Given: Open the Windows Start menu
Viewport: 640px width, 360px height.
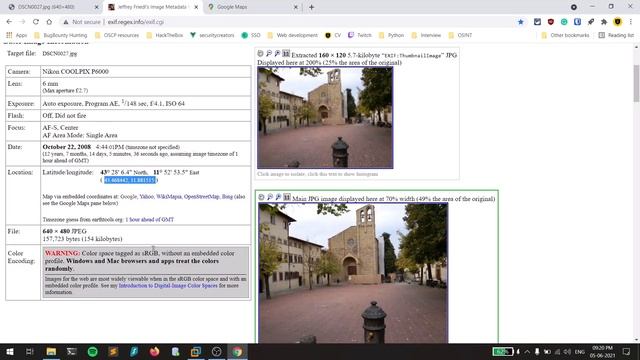Looking at the screenshot, I should coord(10,351).
